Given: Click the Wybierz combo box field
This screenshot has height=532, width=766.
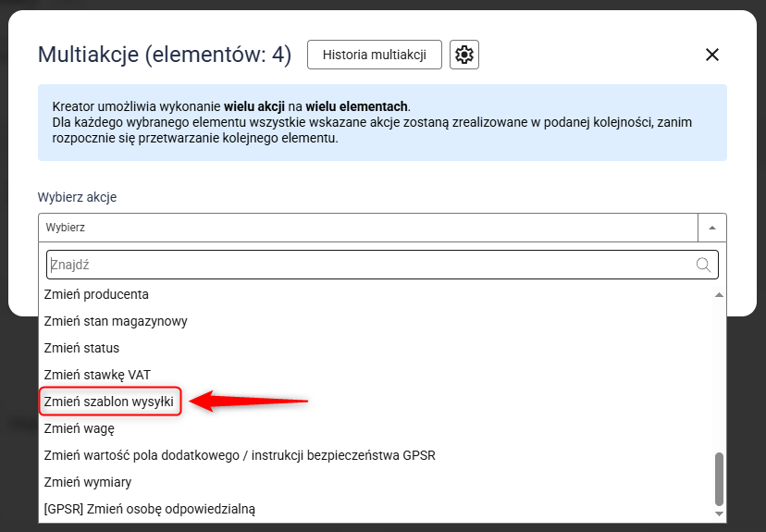Looking at the screenshot, I should pyautogui.click(x=368, y=228).
